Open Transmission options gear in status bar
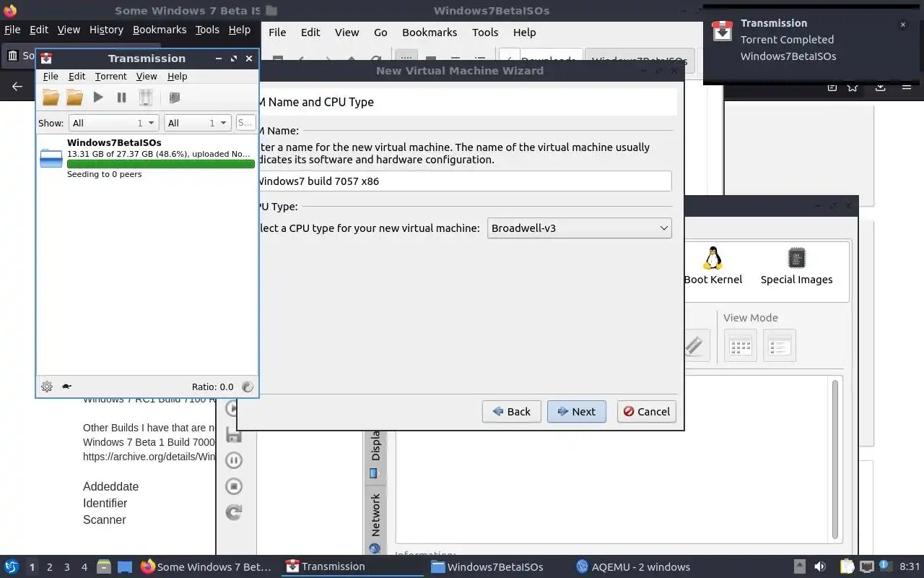Screen dimensions: 924x578 click(x=47, y=387)
